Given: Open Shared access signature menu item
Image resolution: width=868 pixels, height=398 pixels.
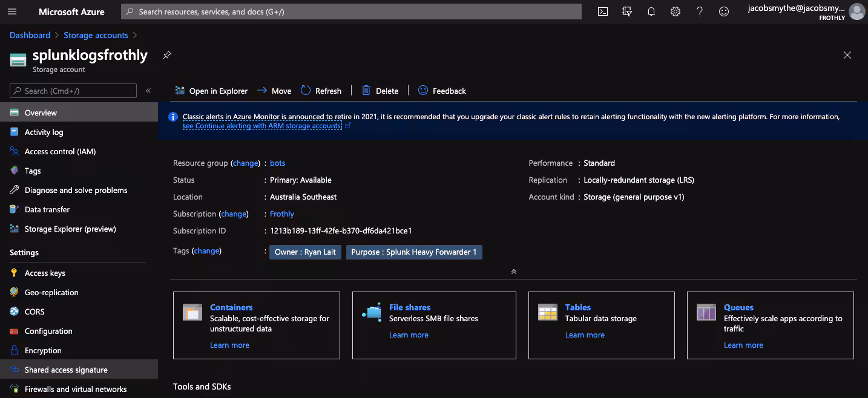Looking at the screenshot, I should click(x=66, y=370).
